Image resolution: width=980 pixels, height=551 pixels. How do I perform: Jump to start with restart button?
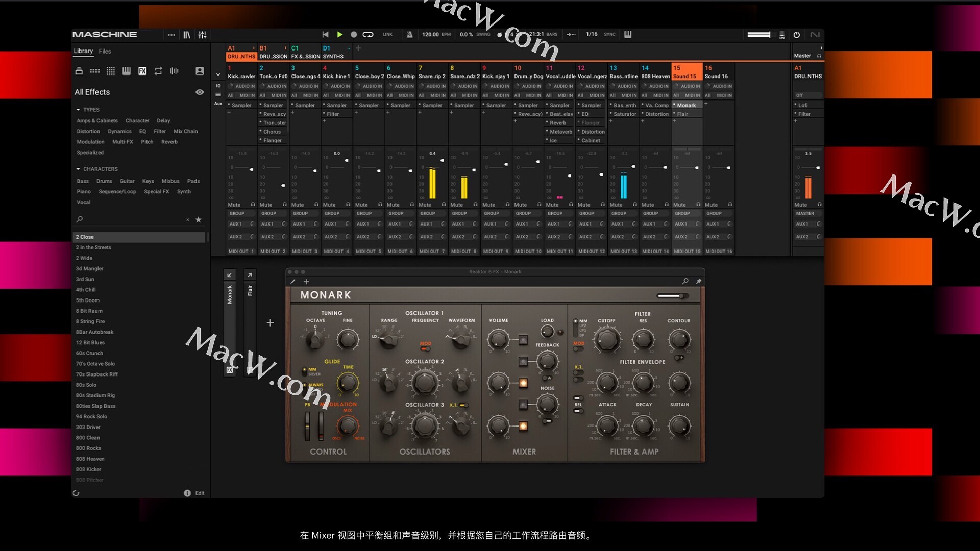[x=326, y=34]
